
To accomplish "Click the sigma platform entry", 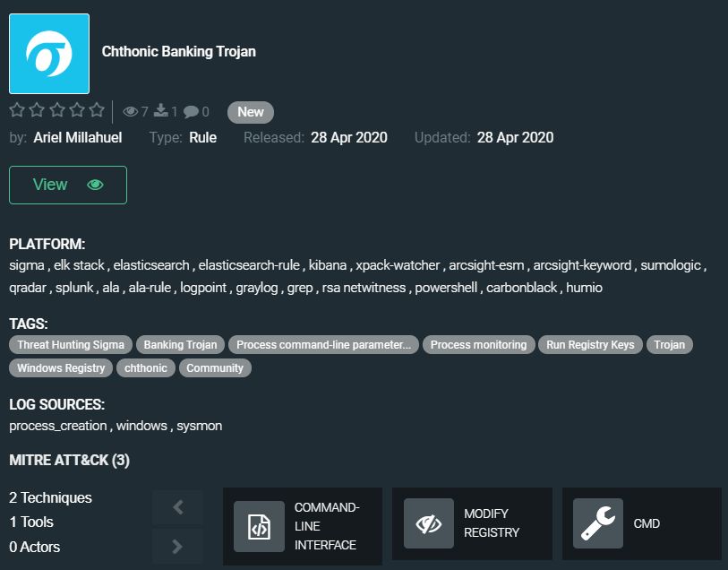I will 27,265.
